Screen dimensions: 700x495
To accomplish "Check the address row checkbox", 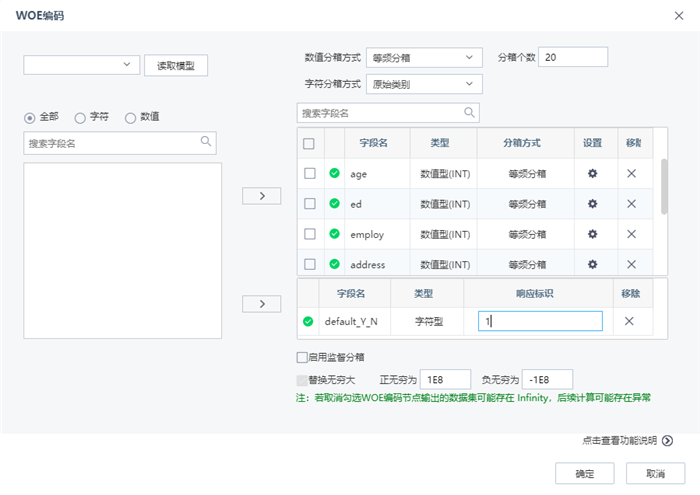I will click(x=310, y=264).
